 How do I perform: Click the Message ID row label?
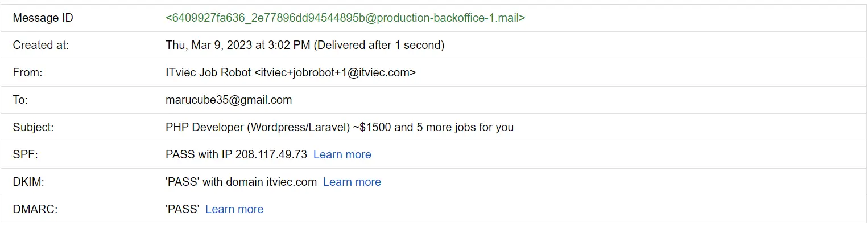(x=43, y=18)
